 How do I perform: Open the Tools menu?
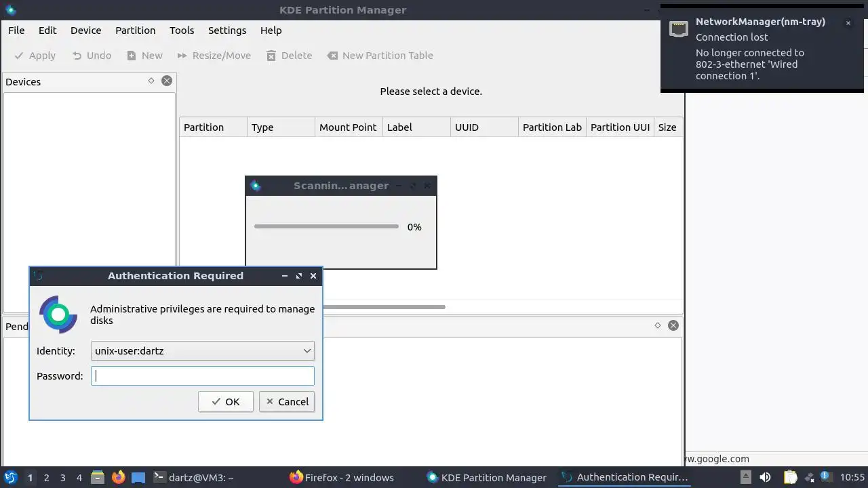[182, 30]
